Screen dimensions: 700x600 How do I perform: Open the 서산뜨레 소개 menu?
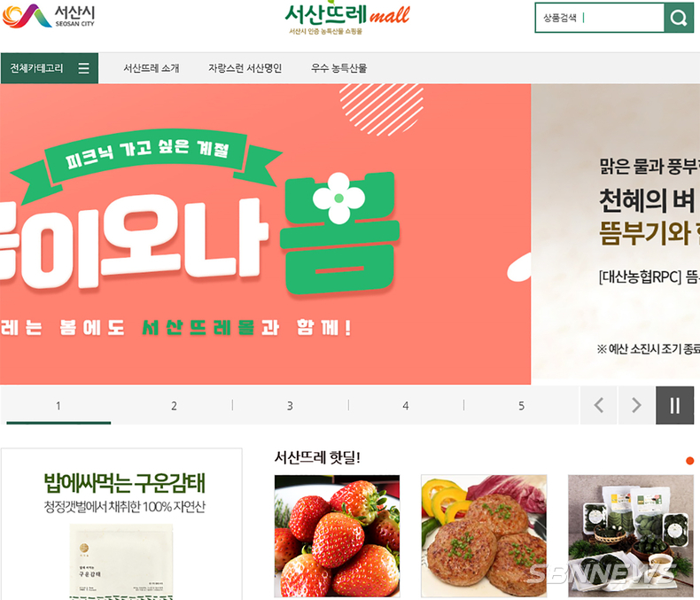[x=152, y=68]
